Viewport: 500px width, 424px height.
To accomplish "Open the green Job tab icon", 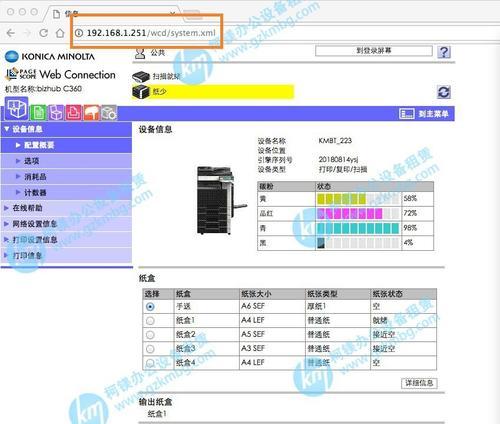I will [x=38, y=113].
